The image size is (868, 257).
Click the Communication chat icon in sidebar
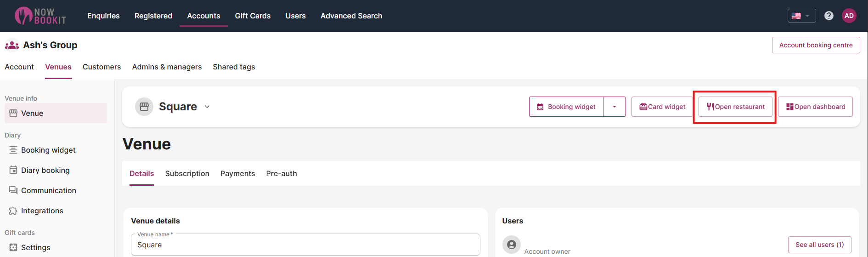coord(13,190)
